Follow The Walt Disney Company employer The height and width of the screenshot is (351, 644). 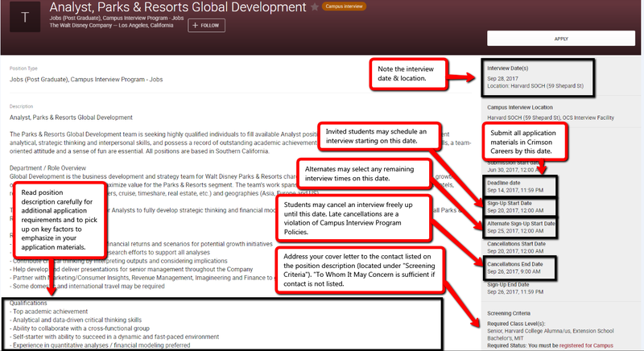click(x=207, y=26)
